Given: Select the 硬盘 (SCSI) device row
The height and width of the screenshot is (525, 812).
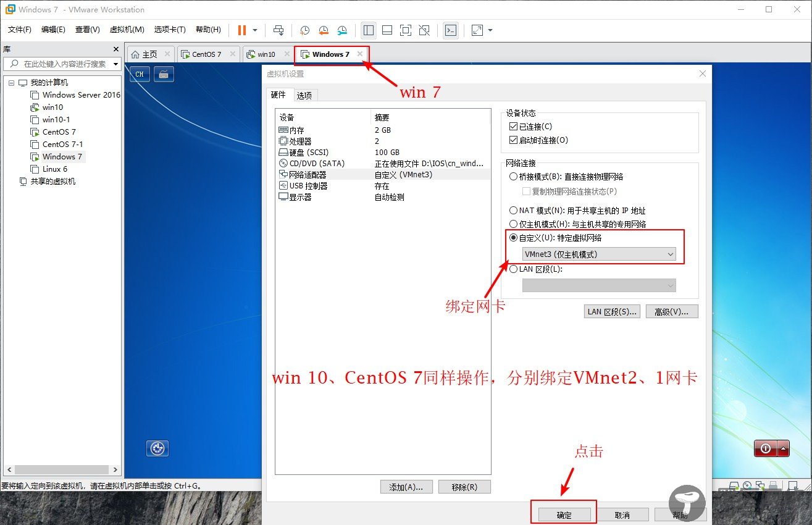Looking at the screenshot, I should point(383,153).
